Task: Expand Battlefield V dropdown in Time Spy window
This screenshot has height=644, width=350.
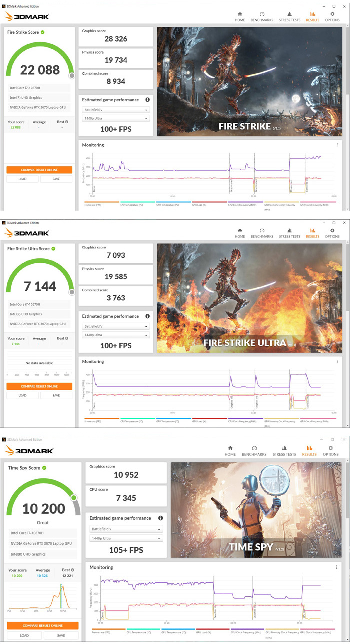Action: pos(126,529)
